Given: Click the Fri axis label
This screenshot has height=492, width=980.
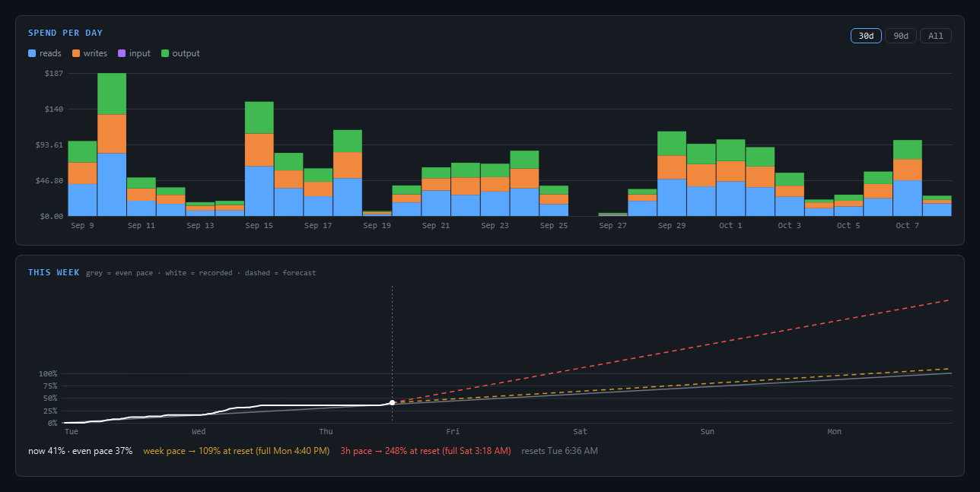Looking at the screenshot, I should click(x=453, y=432).
